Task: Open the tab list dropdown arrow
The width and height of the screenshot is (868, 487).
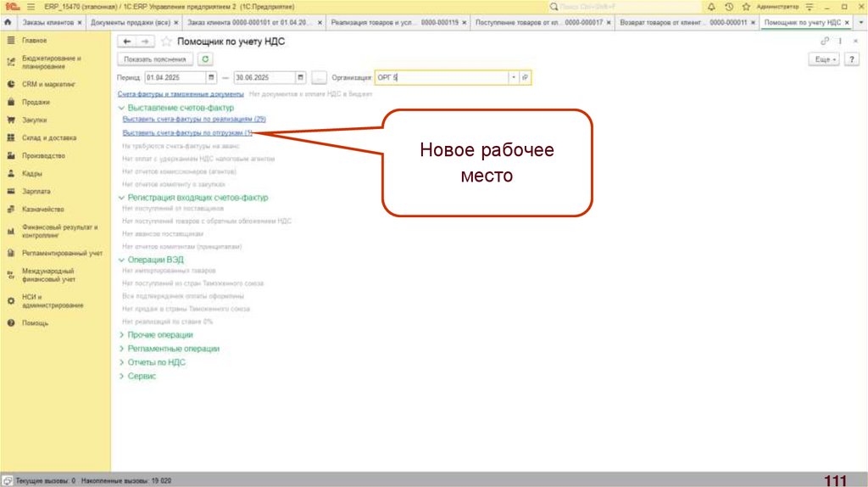Action: [861, 22]
